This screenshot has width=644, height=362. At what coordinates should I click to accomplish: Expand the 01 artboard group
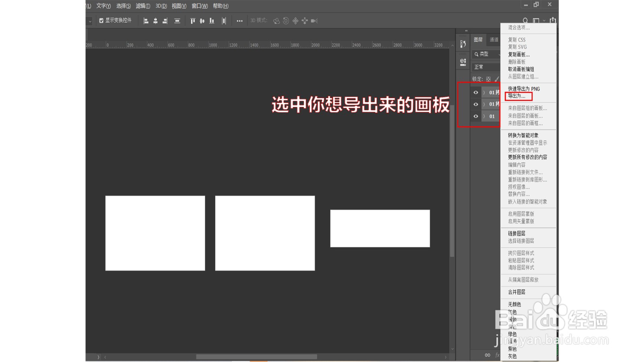[484, 116]
